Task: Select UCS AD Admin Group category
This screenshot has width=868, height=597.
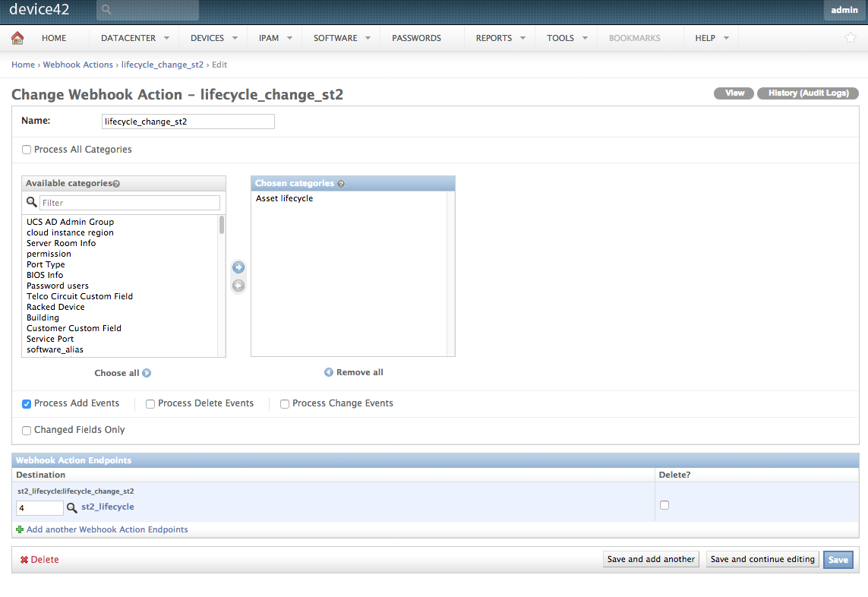Action: click(x=71, y=222)
